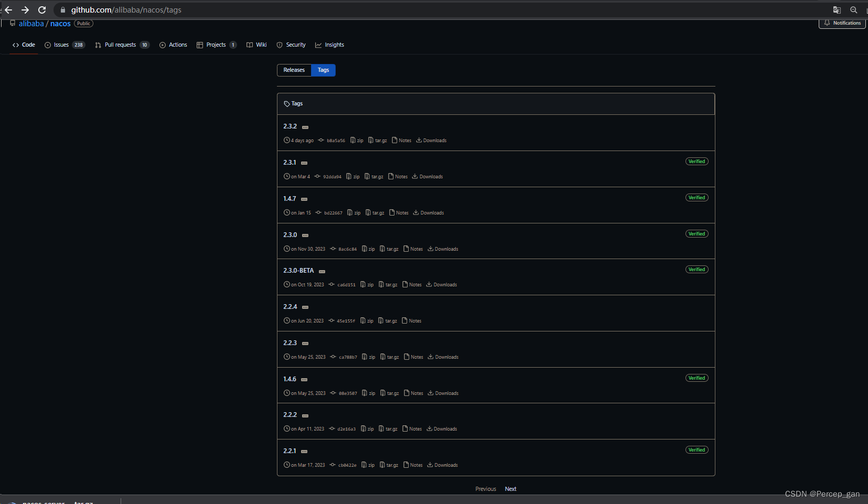This screenshot has width=868, height=504.
Task: Click Verified badge on tag 2.3.1
Action: point(697,162)
